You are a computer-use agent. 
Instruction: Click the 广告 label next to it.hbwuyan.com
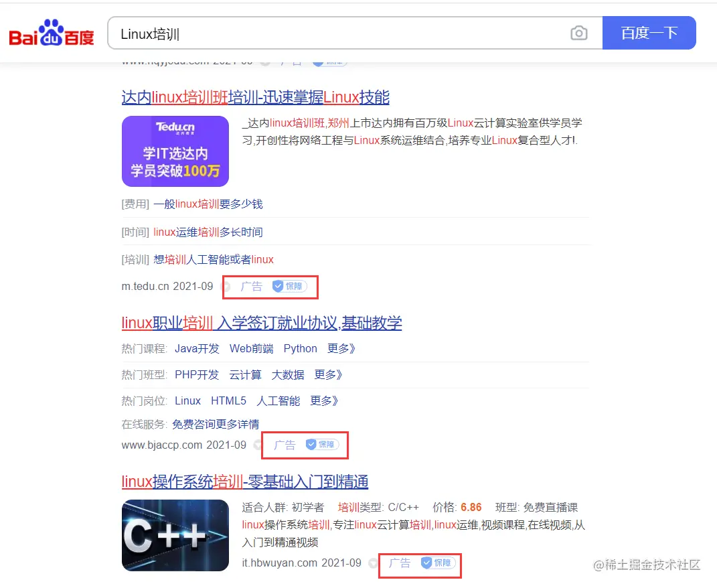point(400,563)
